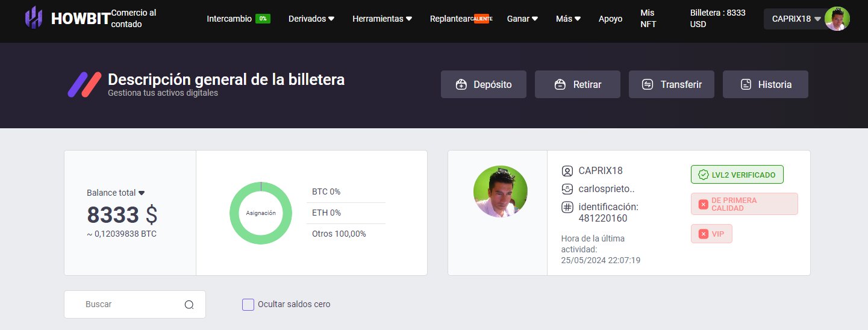Toggle the Ocultar saldos cero checkbox
Image resolution: width=868 pixels, height=330 pixels.
248,305
